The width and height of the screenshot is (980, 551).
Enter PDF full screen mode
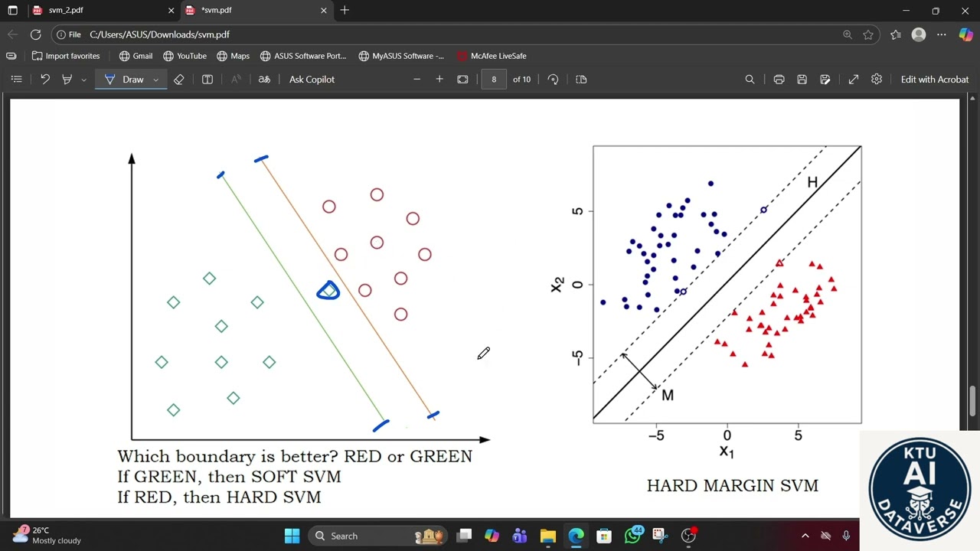point(854,80)
